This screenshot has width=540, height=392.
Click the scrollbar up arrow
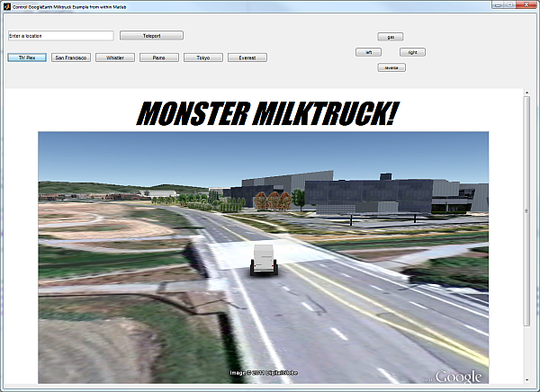point(526,93)
